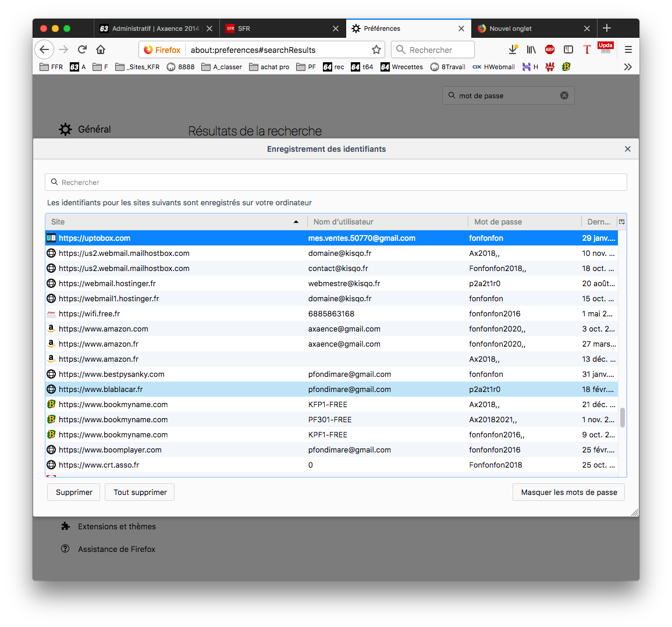Show more bookmarks with the double chevron

click(x=628, y=67)
